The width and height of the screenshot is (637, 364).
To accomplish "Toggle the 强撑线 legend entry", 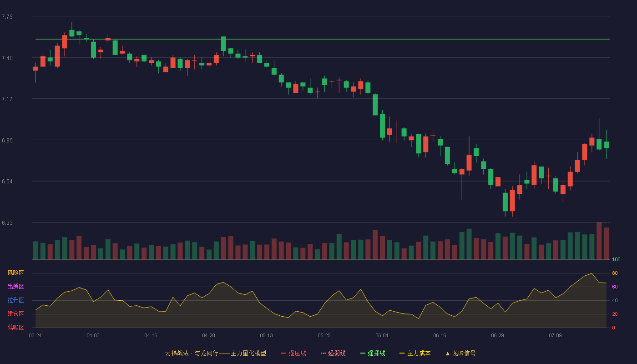I will tap(373, 353).
